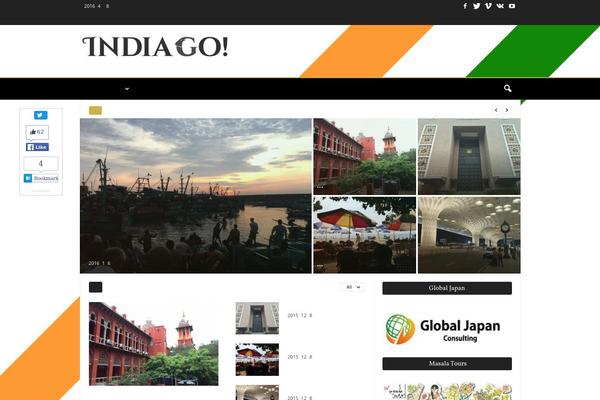The image size is (600, 400).
Task: Open the large harbor sunset featured image
Action: tap(196, 196)
